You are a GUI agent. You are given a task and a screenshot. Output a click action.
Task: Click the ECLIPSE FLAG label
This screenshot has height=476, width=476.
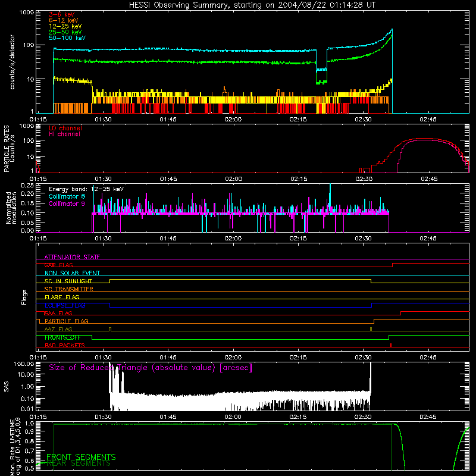(65, 305)
